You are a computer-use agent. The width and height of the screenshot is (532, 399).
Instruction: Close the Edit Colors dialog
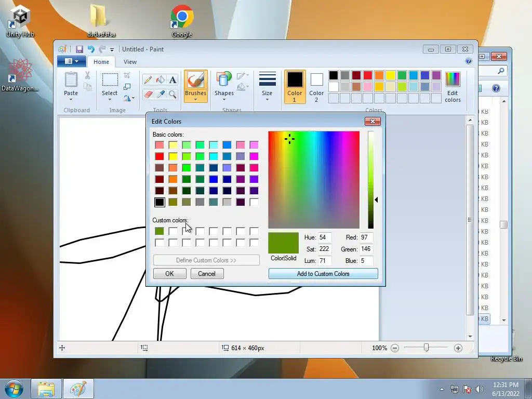pos(373,121)
